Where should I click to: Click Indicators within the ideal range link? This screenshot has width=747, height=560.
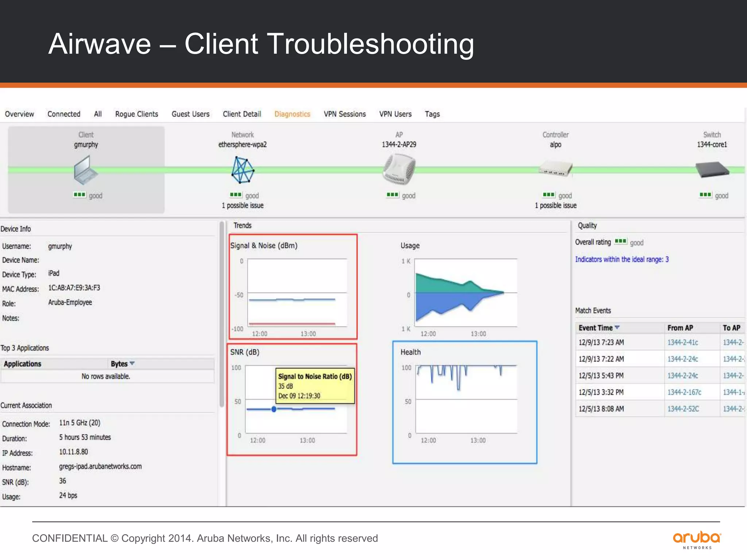[622, 260]
